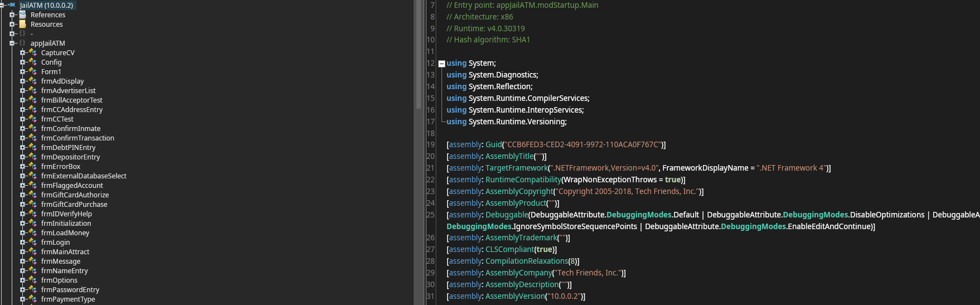
Task: Click the frmCCAddressEntry class icon
Action: 33,109
